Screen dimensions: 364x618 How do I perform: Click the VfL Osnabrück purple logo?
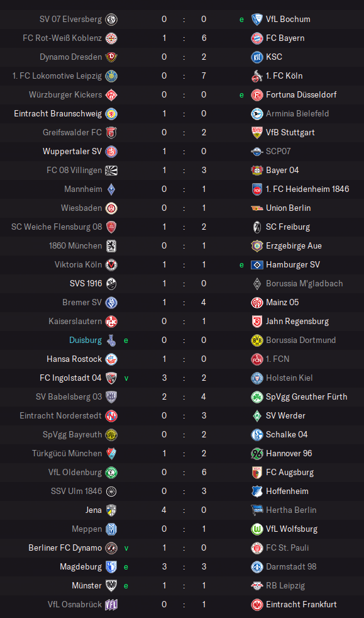(x=111, y=605)
